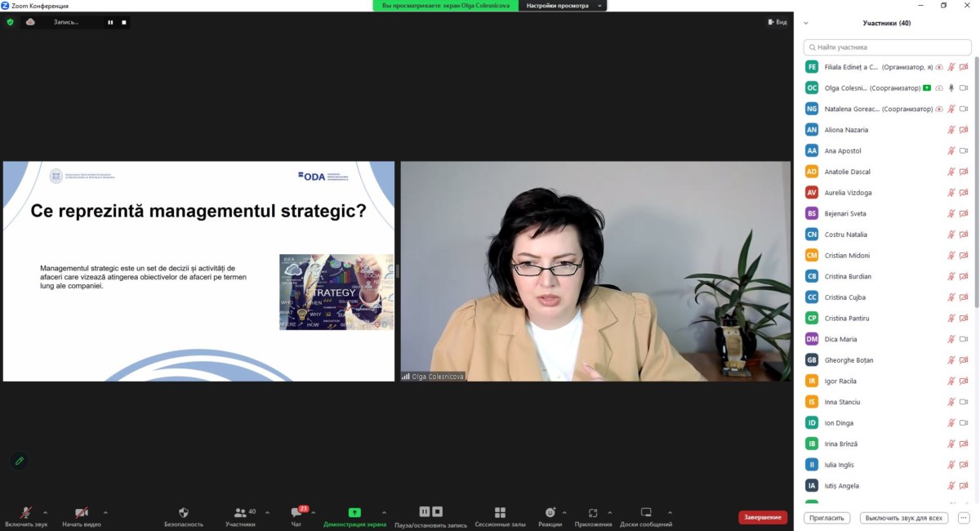Open Безопасность security options
The height and width of the screenshot is (531, 980).
184,516
